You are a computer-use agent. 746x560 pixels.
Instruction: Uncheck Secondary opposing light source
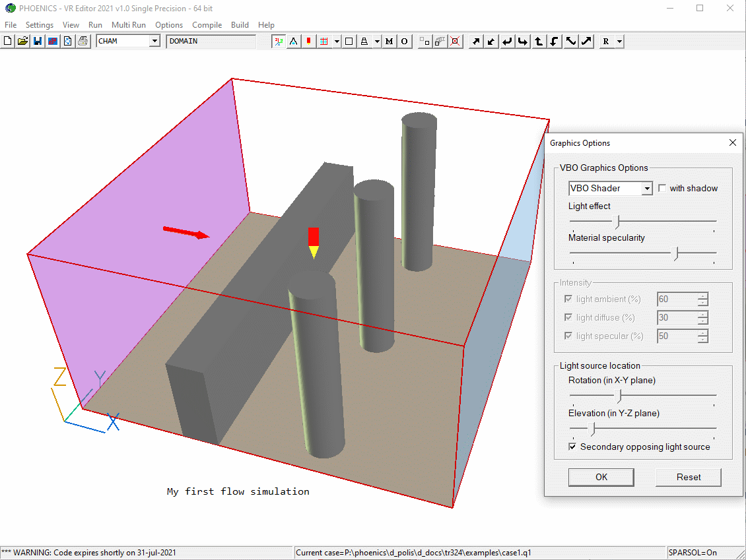(573, 447)
